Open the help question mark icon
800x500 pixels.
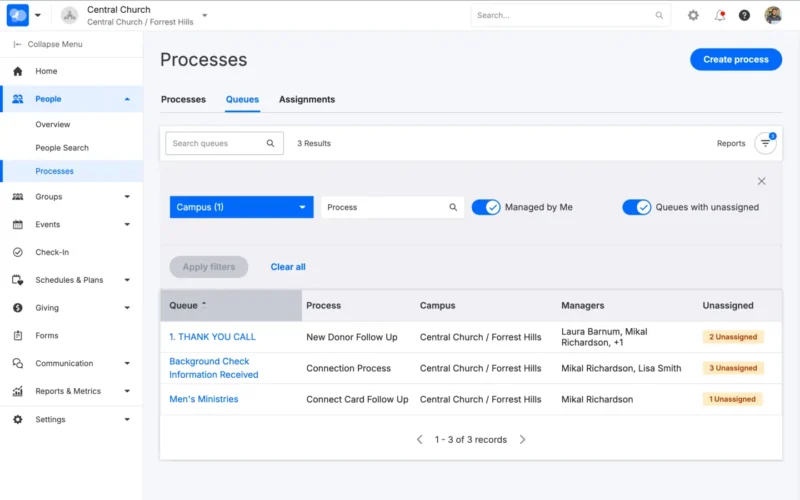point(744,15)
